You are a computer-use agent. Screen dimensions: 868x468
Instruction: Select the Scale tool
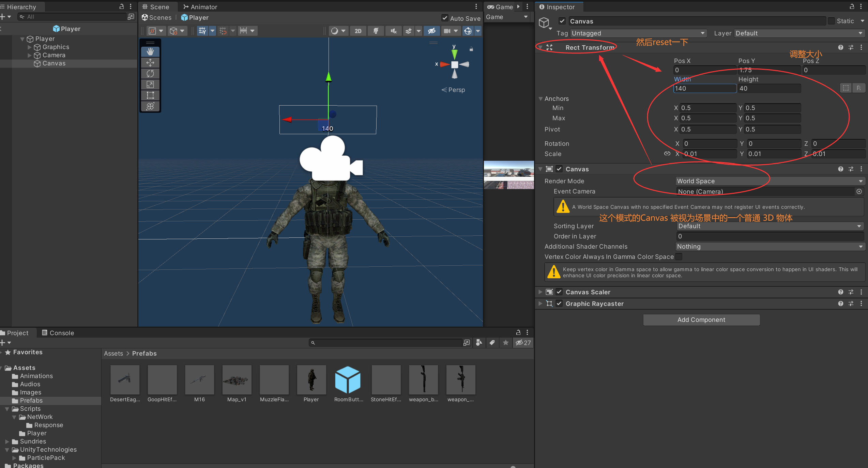tap(150, 84)
